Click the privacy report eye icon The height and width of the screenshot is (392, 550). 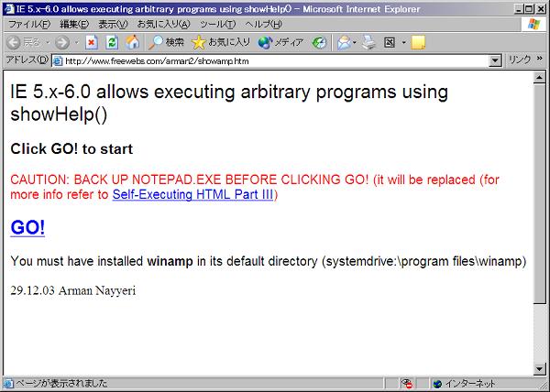[406, 384]
